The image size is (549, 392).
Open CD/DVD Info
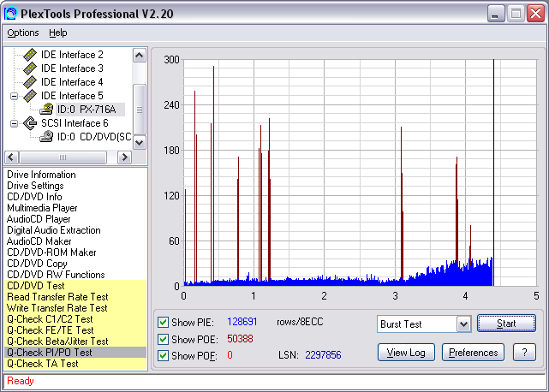[34, 197]
